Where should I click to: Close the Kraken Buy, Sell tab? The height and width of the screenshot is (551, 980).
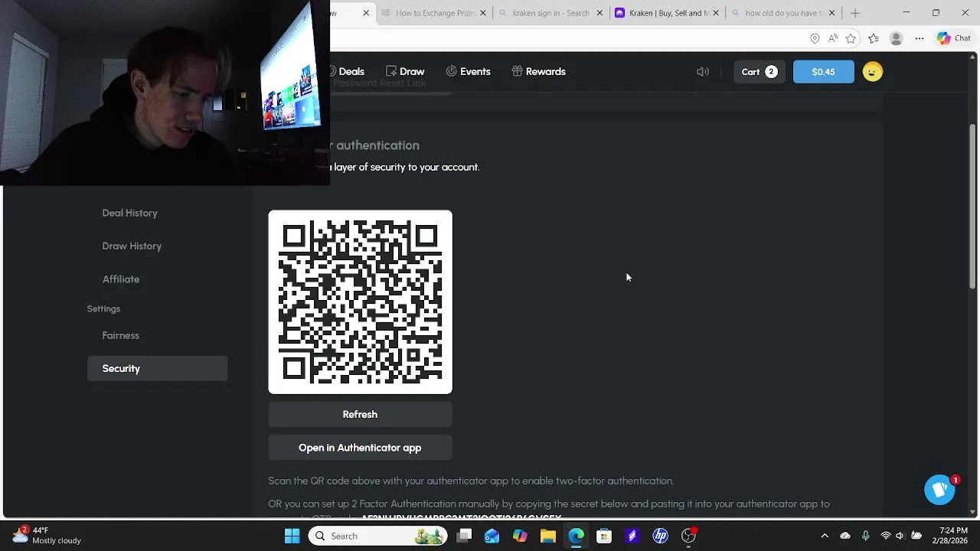coord(716,13)
